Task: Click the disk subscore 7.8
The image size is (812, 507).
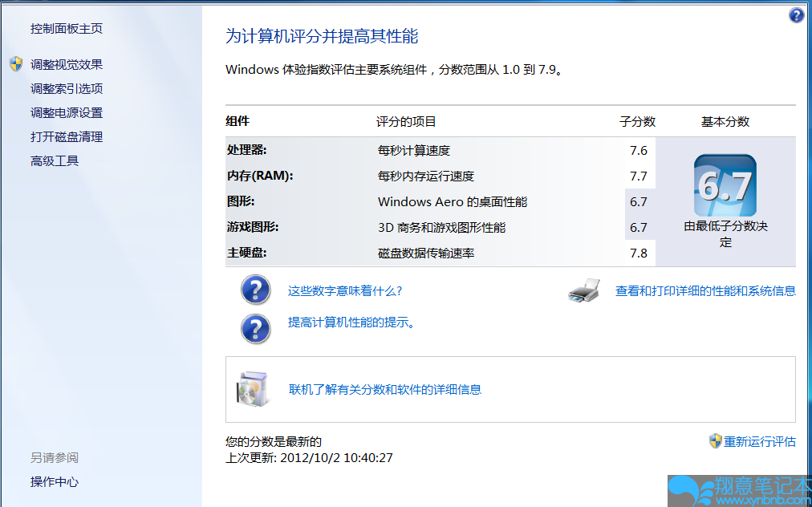Action: click(x=639, y=253)
